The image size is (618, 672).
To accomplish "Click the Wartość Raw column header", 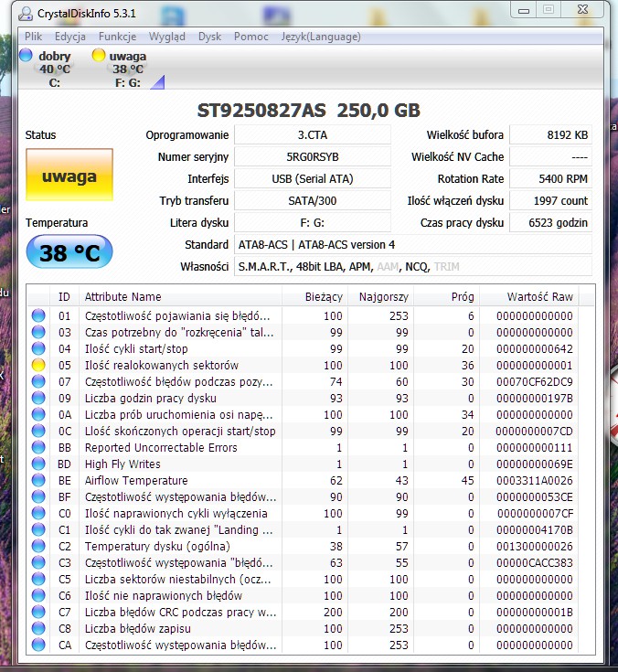I will pos(528,296).
